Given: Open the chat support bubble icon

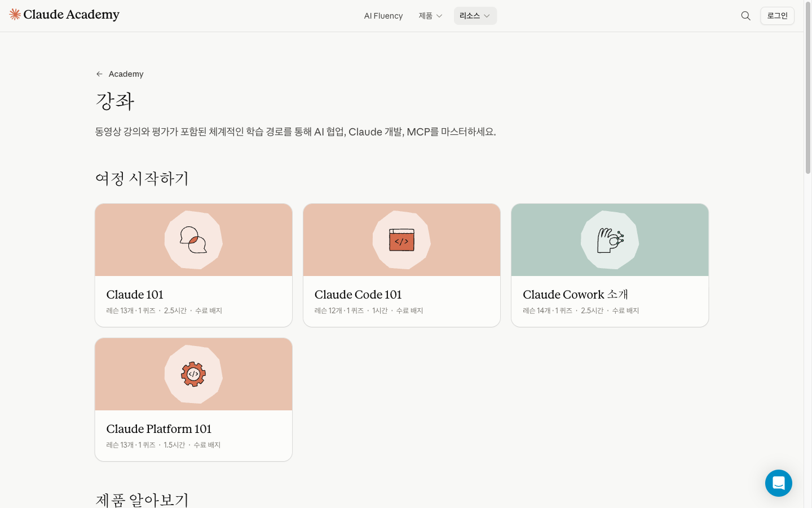Looking at the screenshot, I should [779, 483].
